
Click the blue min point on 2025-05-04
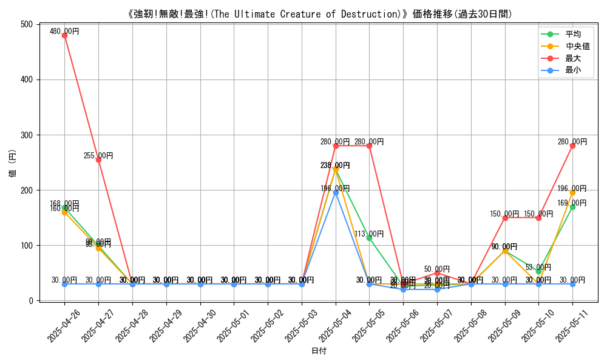tap(336, 193)
